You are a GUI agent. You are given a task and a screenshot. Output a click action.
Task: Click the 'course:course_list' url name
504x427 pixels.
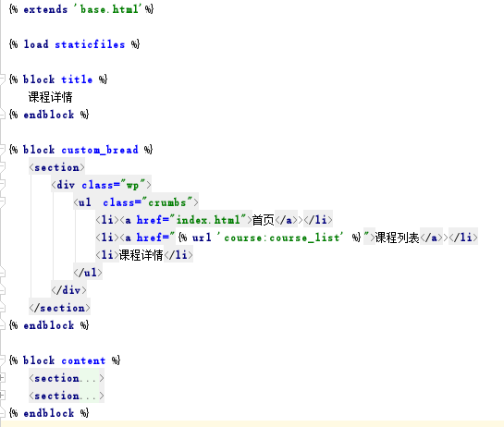[x=280, y=238]
